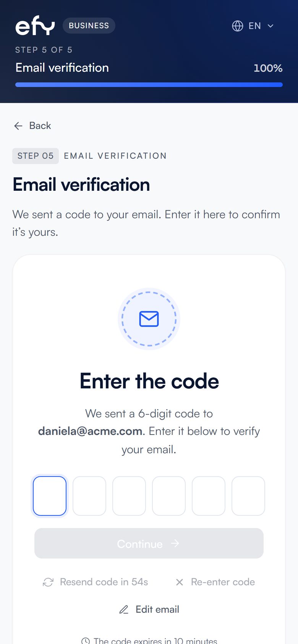Image resolution: width=298 pixels, height=644 pixels.
Task: Go back using the Back link
Action: (32, 126)
